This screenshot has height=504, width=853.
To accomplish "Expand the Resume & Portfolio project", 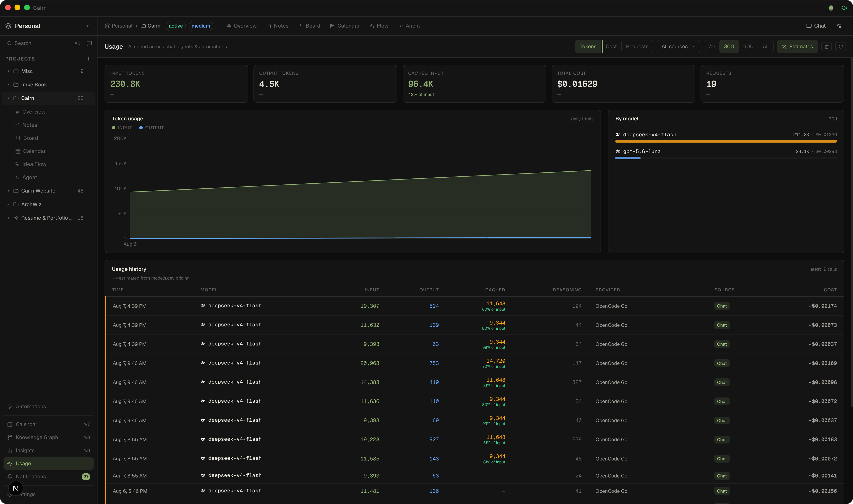I will click(x=8, y=218).
